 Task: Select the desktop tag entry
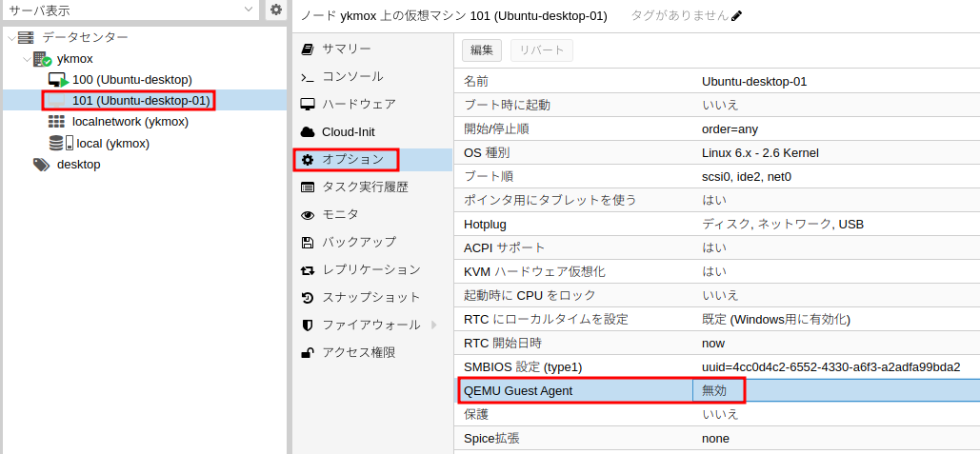click(79, 165)
